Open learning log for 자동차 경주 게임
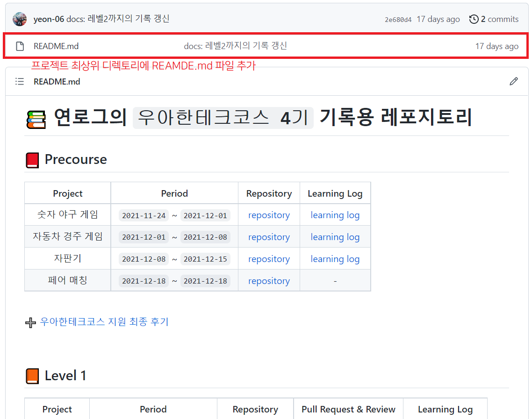This screenshot has height=419, width=532. click(x=335, y=237)
